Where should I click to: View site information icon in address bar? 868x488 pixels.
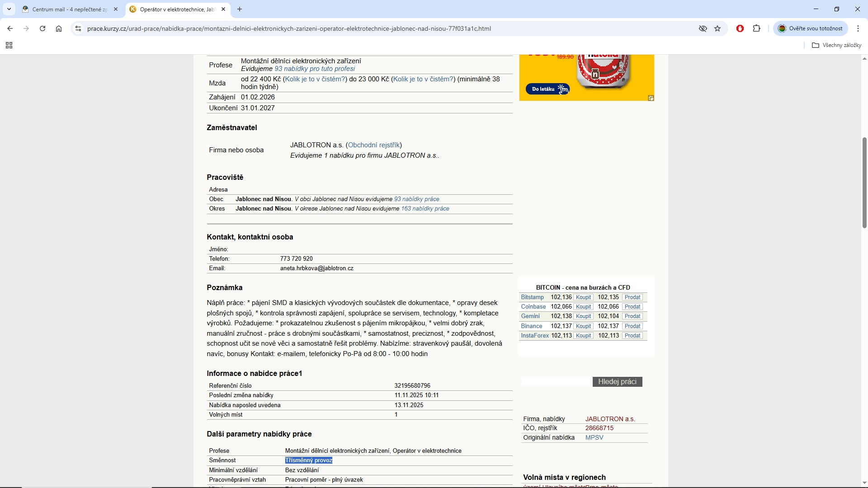click(x=78, y=28)
